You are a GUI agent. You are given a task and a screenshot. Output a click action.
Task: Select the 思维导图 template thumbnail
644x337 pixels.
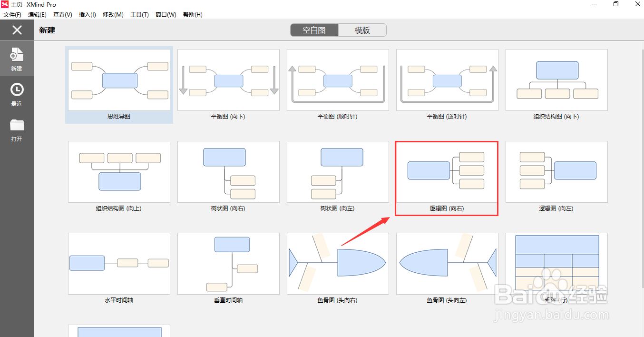tap(119, 80)
